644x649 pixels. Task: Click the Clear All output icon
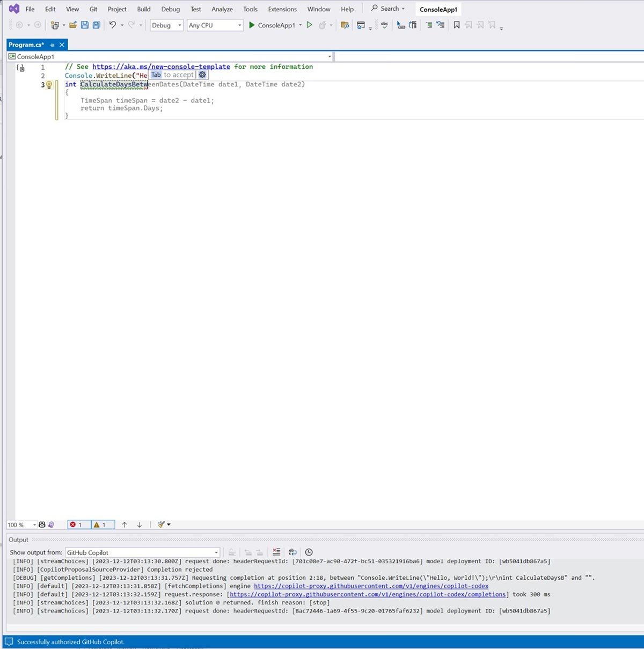[x=276, y=552]
